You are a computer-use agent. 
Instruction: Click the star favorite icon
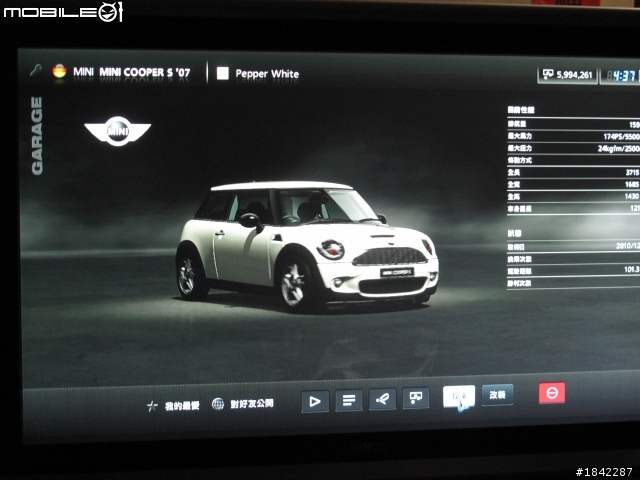152,406
